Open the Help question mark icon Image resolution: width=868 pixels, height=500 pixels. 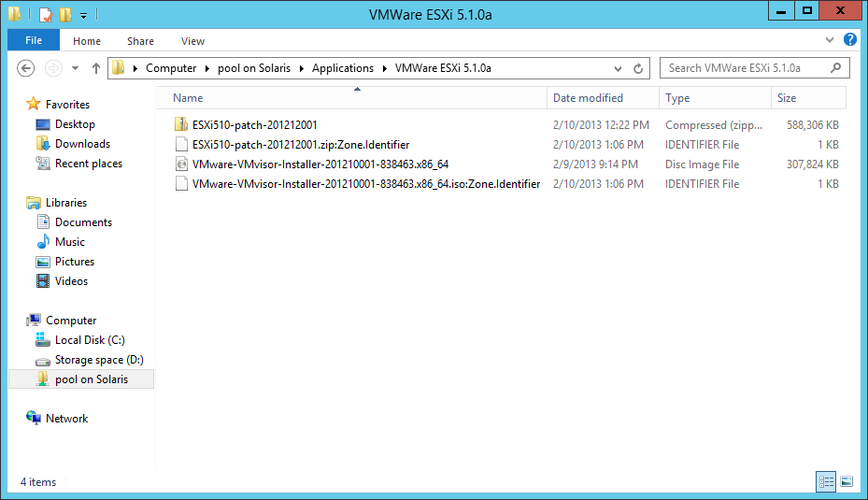849,39
